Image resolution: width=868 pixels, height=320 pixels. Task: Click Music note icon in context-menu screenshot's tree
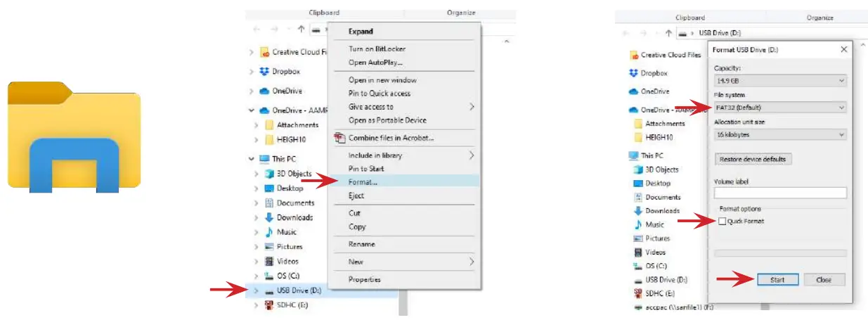[x=269, y=231]
